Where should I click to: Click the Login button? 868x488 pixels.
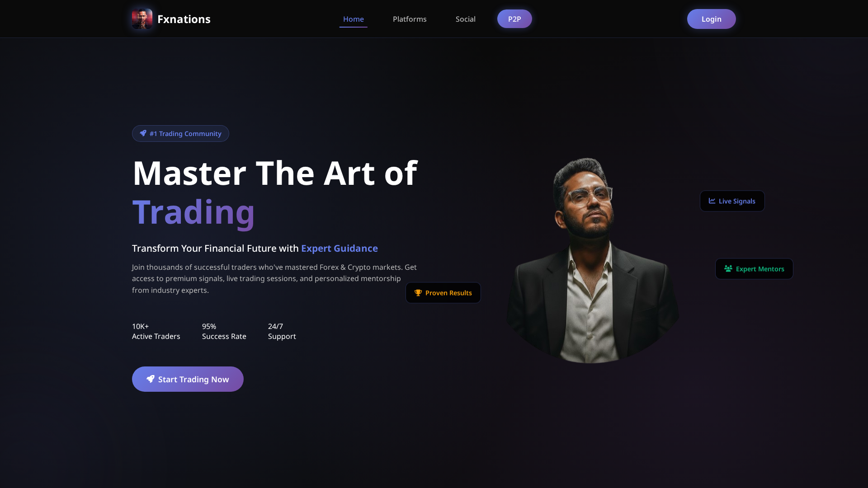[x=712, y=19]
